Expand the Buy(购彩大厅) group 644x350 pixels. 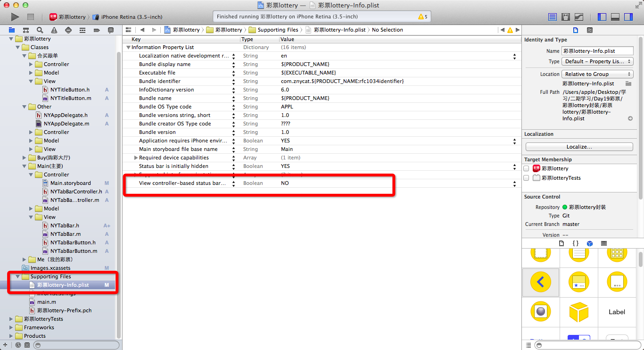(x=25, y=158)
